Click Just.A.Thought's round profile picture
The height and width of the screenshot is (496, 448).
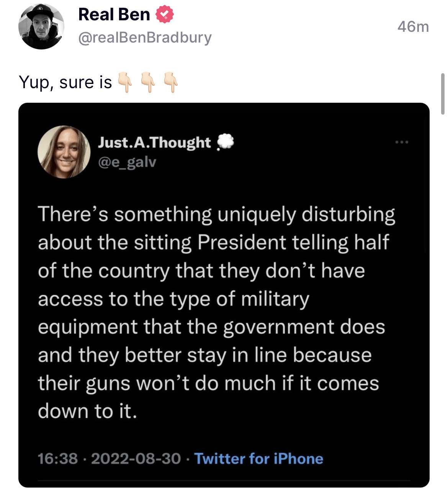click(x=64, y=152)
